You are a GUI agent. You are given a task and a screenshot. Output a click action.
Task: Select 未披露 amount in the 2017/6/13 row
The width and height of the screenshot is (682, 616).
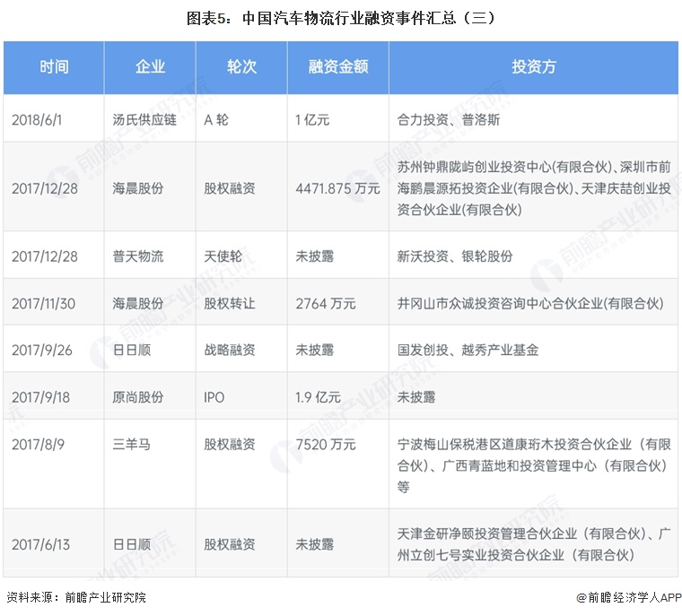pyautogui.click(x=314, y=544)
